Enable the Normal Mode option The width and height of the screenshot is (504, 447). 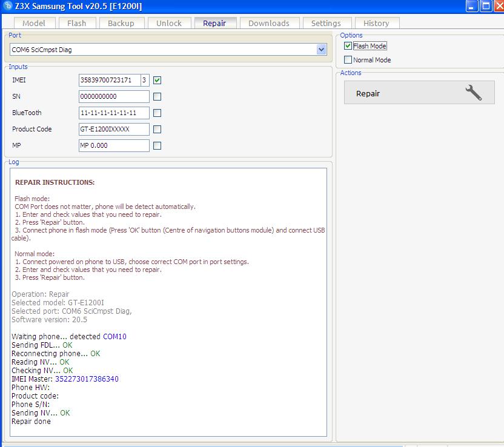click(348, 60)
